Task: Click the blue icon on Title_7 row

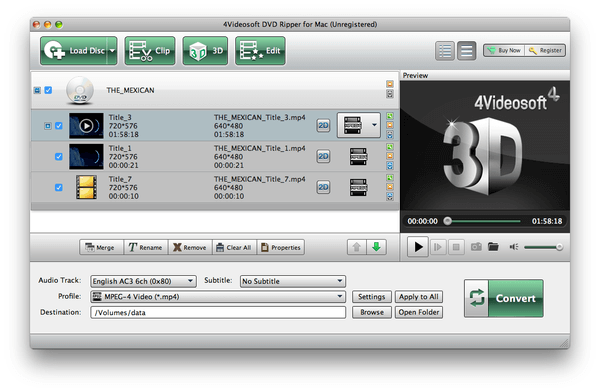Action: [390, 196]
